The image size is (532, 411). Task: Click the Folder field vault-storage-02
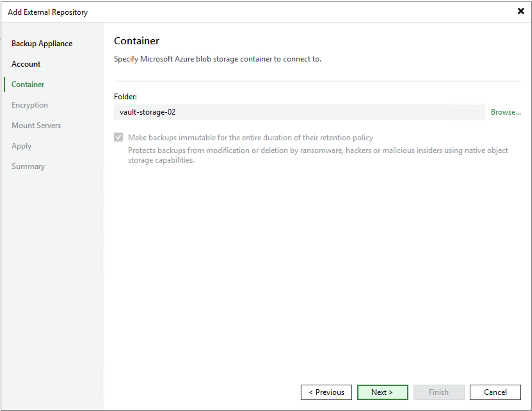tap(300, 112)
